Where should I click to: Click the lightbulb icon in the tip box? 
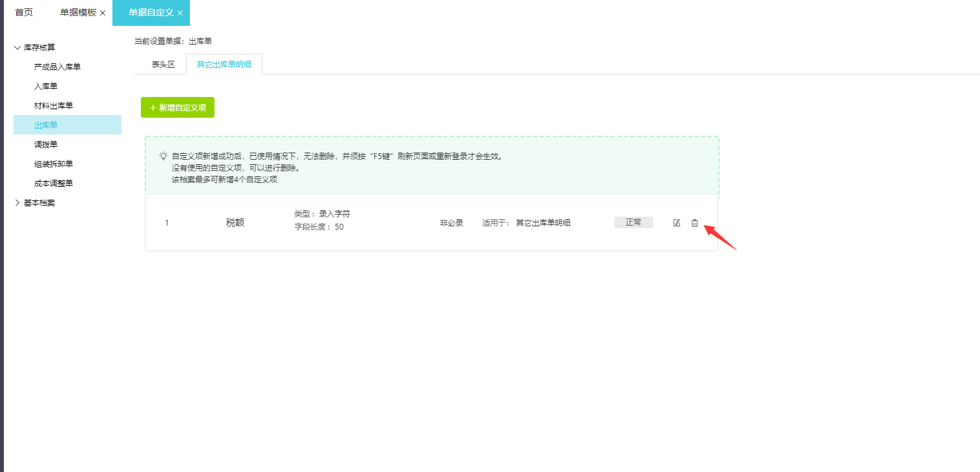pos(164,155)
